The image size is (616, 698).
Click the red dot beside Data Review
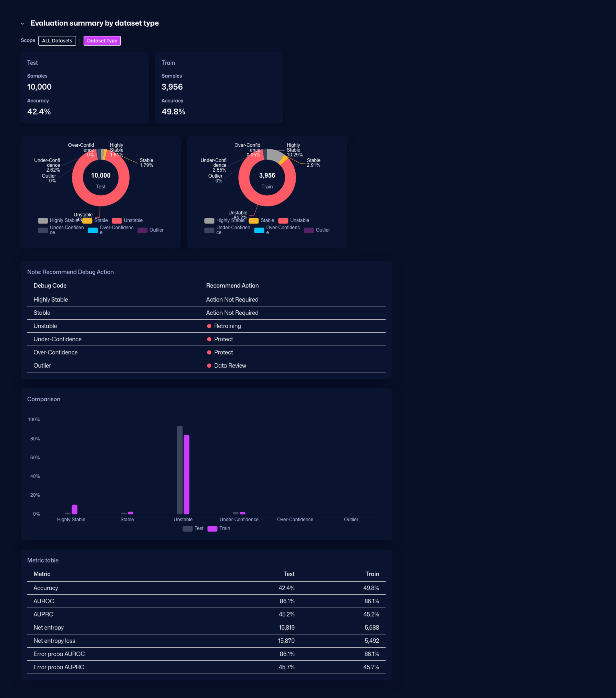point(209,366)
